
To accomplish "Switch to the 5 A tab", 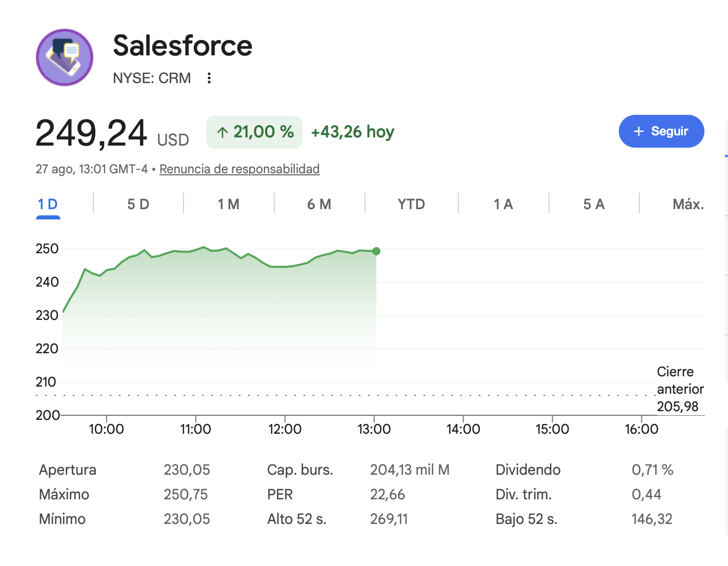I will tap(594, 205).
